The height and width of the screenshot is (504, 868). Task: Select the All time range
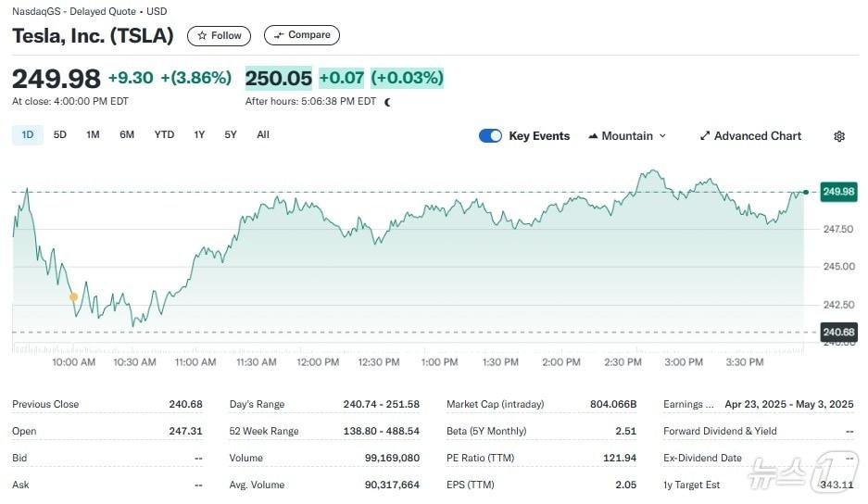263,135
